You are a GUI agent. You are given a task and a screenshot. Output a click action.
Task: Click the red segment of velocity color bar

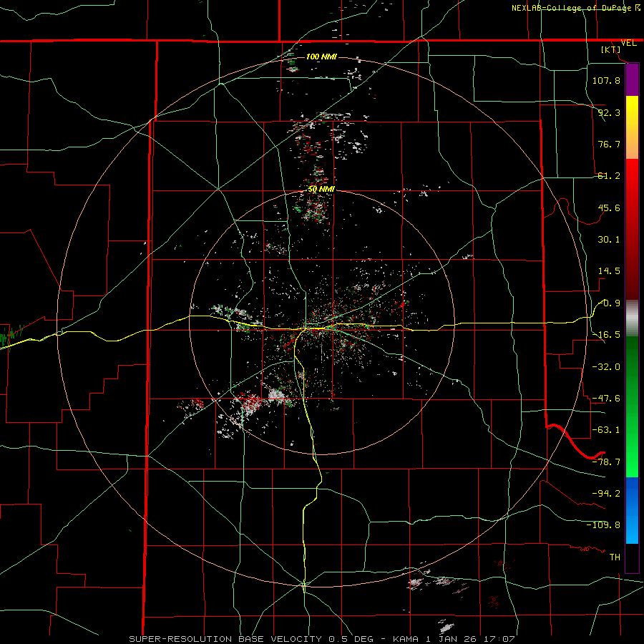632,229
